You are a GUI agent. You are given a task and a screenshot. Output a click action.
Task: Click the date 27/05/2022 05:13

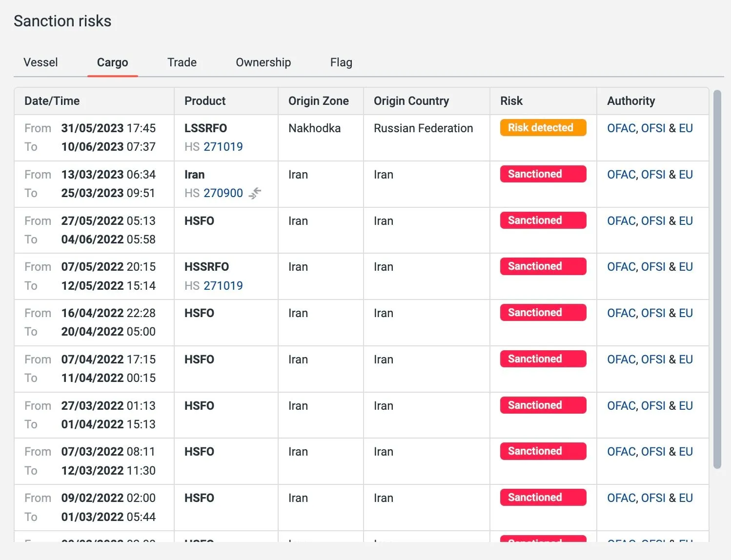108,221
